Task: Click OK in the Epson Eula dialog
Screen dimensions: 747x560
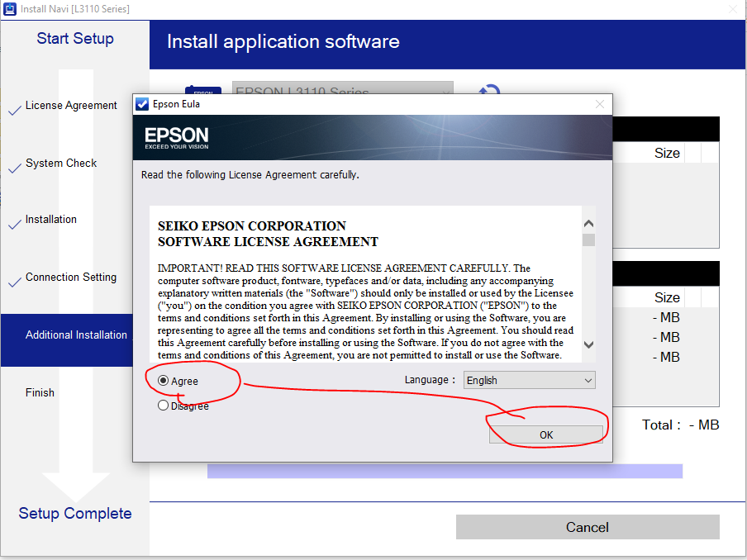Action: point(546,434)
